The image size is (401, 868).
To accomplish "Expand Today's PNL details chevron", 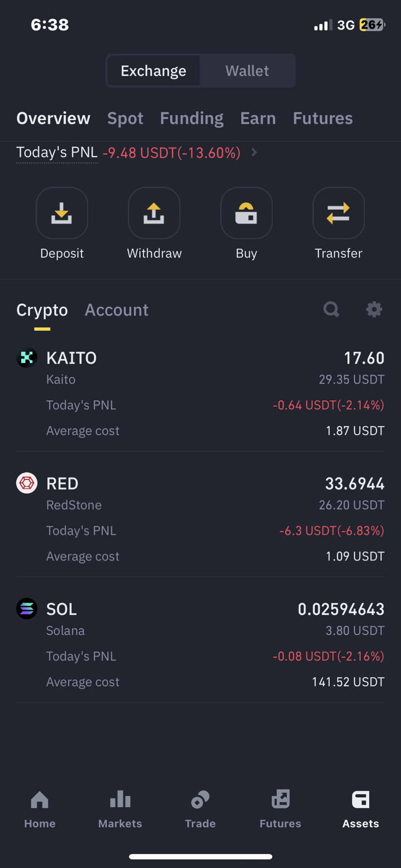I will (254, 152).
